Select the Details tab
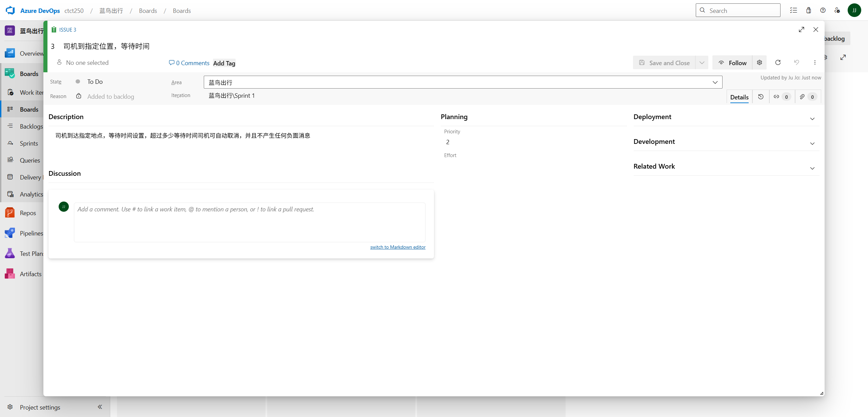The height and width of the screenshot is (417, 868). tap(739, 97)
